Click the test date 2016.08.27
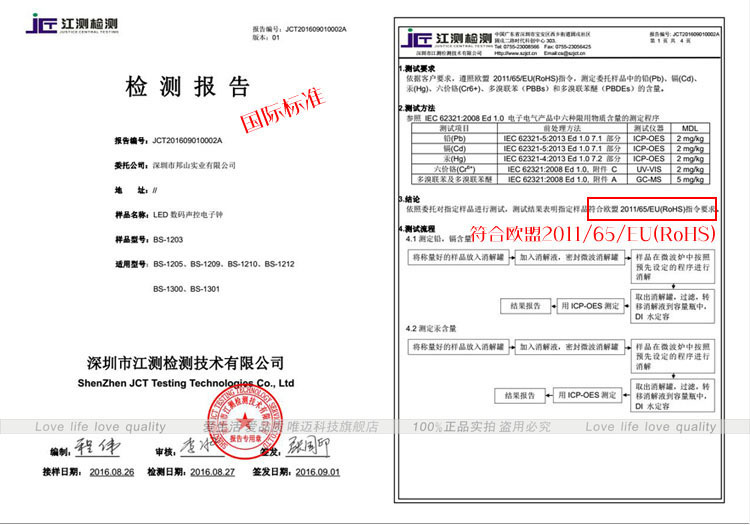The height and width of the screenshot is (525, 750). [212, 472]
